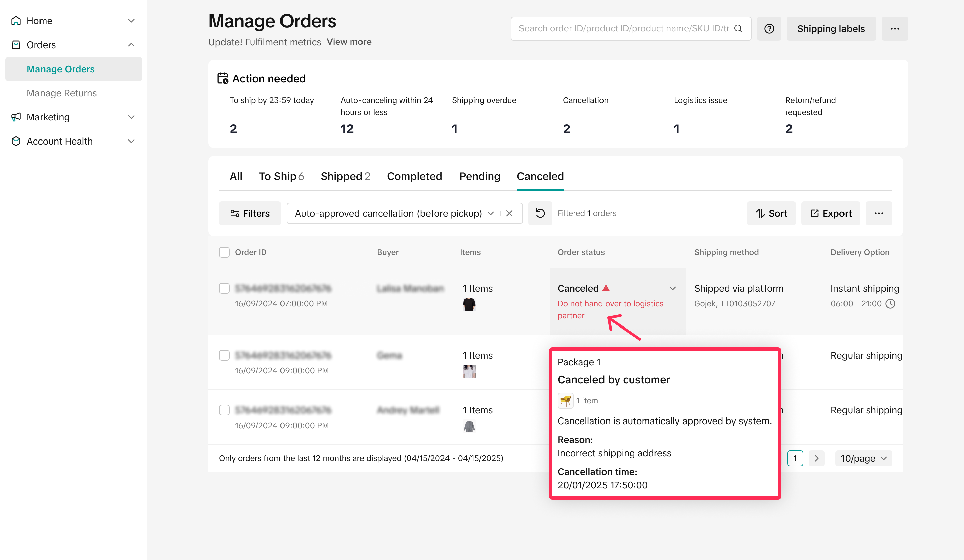Image resolution: width=964 pixels, height=560 pixels.
Task: Click the next page arrow
Action: (816, 458)
